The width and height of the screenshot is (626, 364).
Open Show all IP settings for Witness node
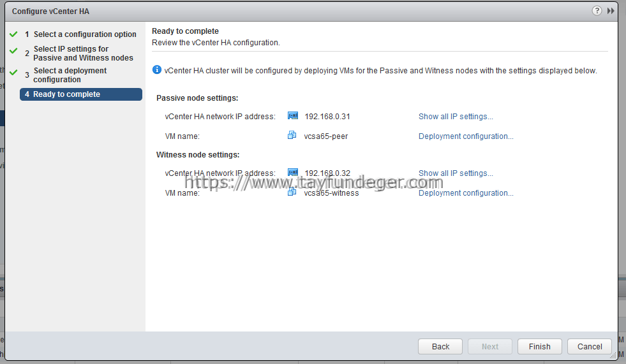click(x=456, y=173)
